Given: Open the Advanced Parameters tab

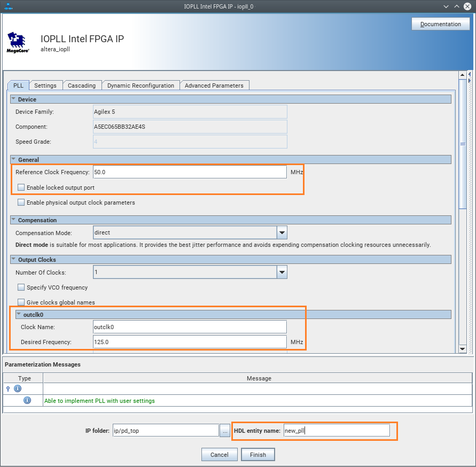Looking at the screenshot, I should pyautogui.click(x=214, y=85).
